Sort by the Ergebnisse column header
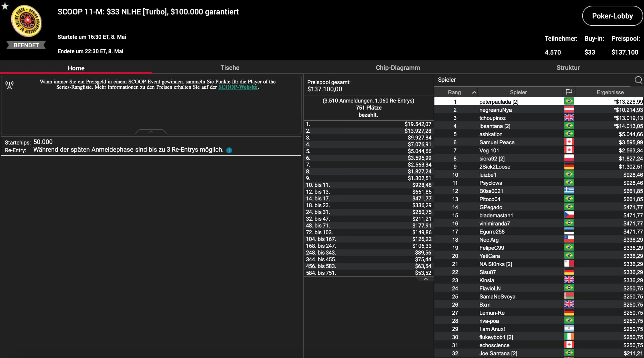Image resolution: width=644 pixels, height=358 pixels. tap(610, 92)
